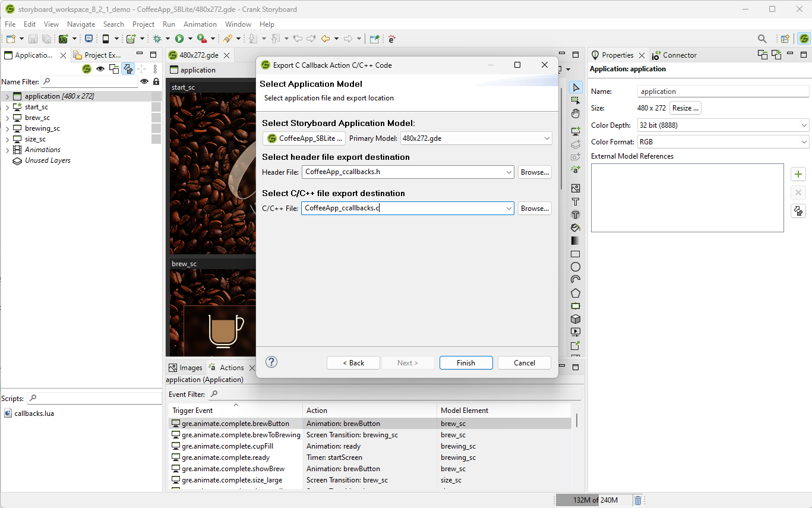The width and height of the screenshot is (812, 508).
Task: Click the Scripts filter field
Action: (x=93, y=398)
